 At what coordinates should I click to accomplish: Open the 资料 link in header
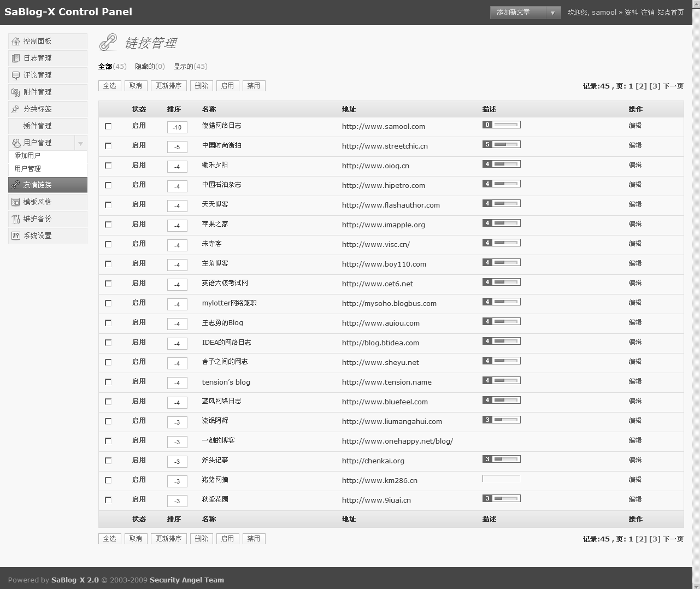tap(631, 13)
